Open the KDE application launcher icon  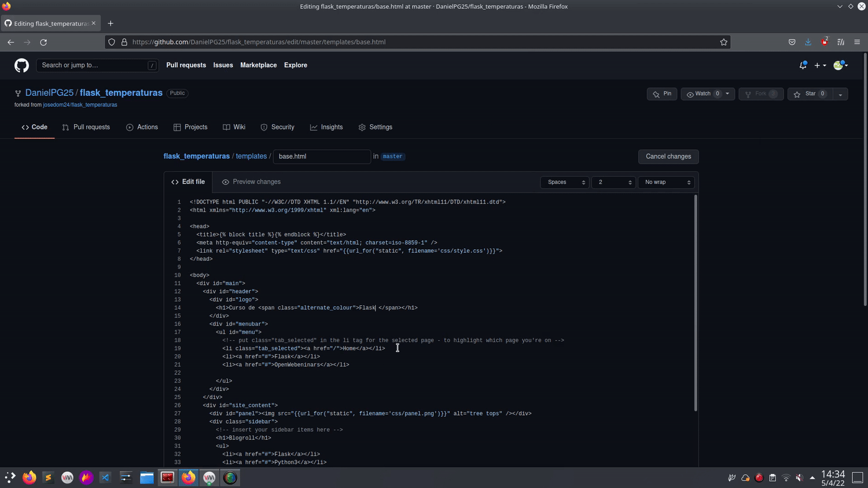tap(10, 478)
